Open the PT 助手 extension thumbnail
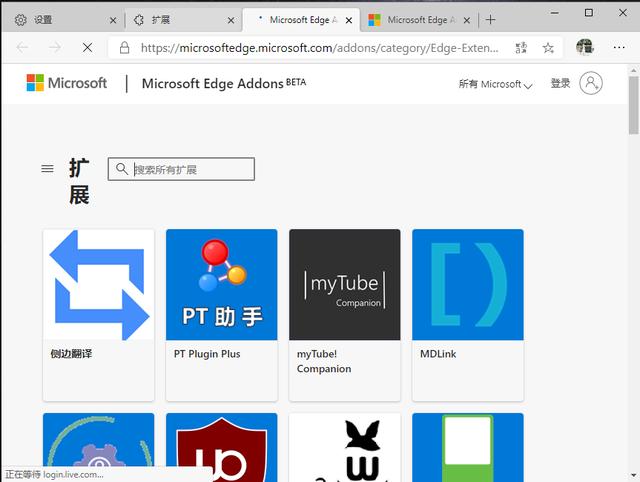This screenshot has height=482, width=640. coord(222,284)
